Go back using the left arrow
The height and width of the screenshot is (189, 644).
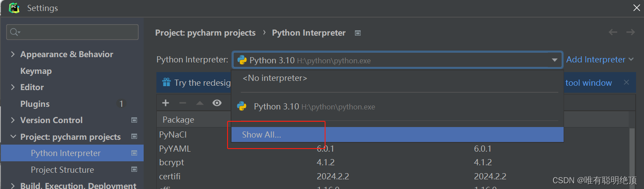coord(613,32)
